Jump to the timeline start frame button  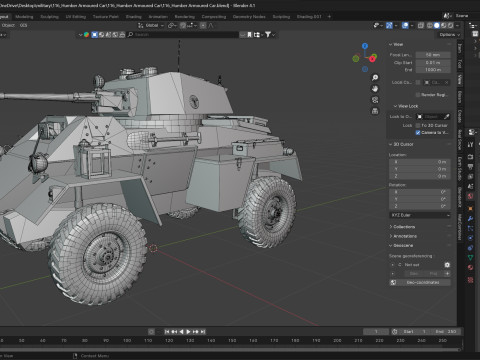(x=167, y=332)
